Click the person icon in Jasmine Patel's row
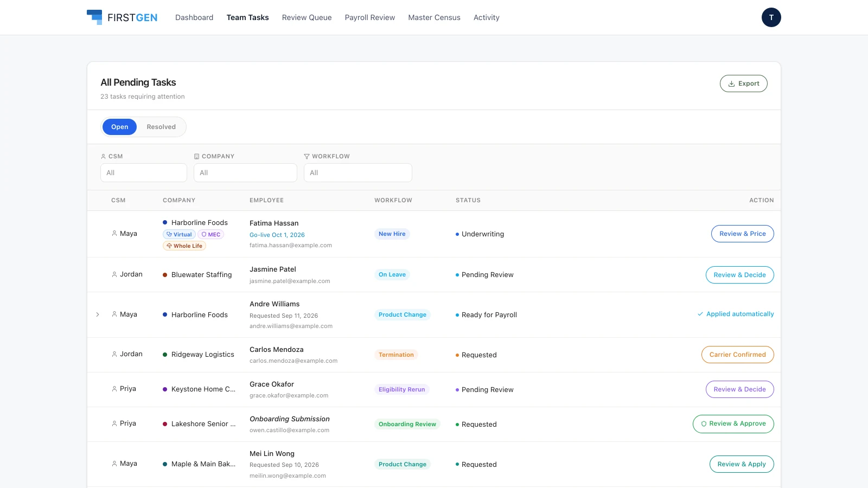The width and height of the screenshot is (868, 488). 114,274
